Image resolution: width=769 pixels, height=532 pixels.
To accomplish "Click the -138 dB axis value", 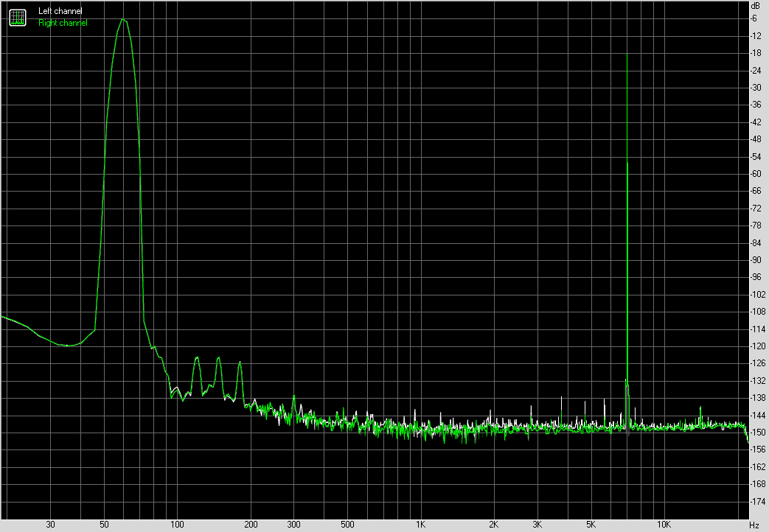I will pyautogui.click(x=758, y=398).
